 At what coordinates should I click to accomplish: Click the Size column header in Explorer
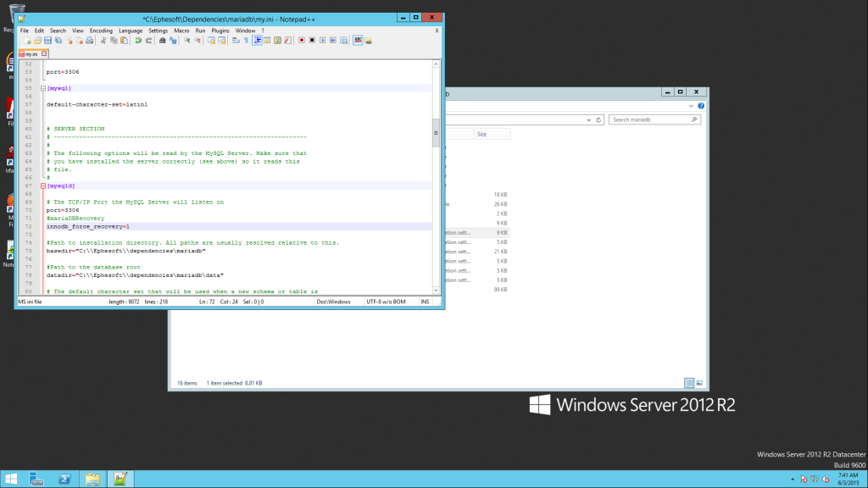492,134
